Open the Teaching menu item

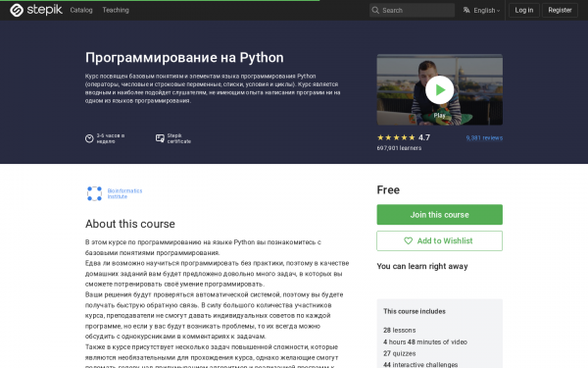pos(116,10)
